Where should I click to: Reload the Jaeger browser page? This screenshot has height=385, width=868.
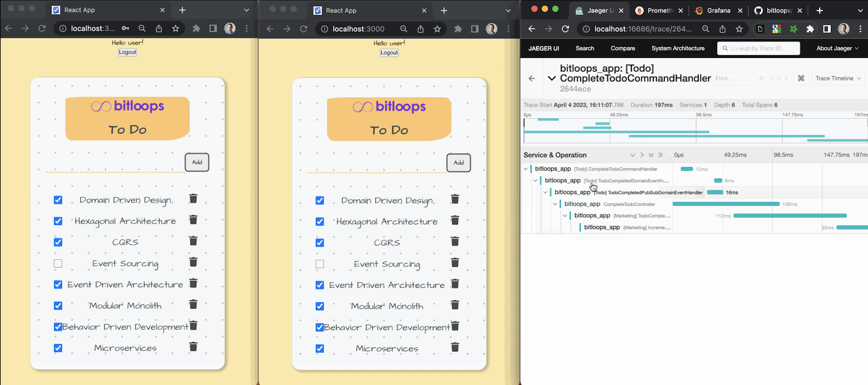tap(565, 29)
